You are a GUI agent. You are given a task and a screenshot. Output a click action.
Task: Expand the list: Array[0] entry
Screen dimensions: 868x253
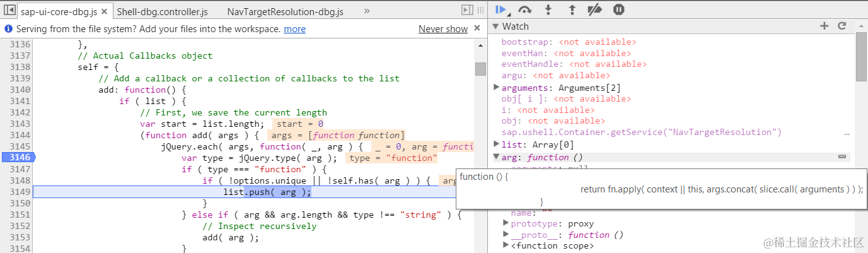497,144
